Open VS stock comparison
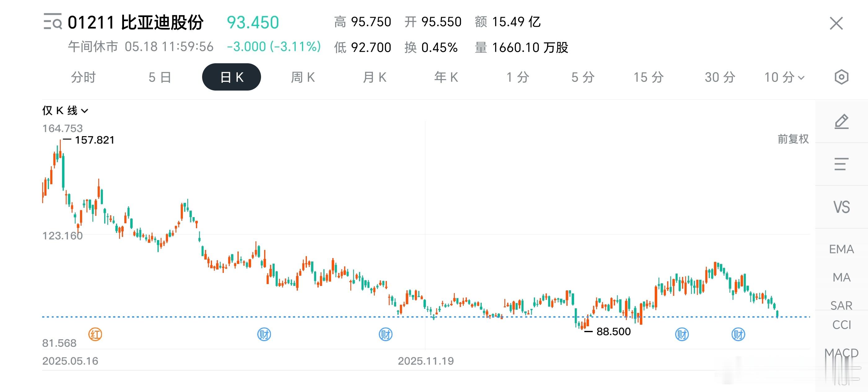This screenshot has height=392, width=868. (841, 207)
